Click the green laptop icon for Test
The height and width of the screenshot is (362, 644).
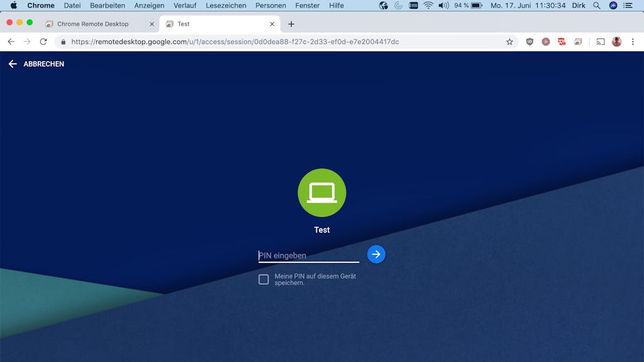pos(321,193)
